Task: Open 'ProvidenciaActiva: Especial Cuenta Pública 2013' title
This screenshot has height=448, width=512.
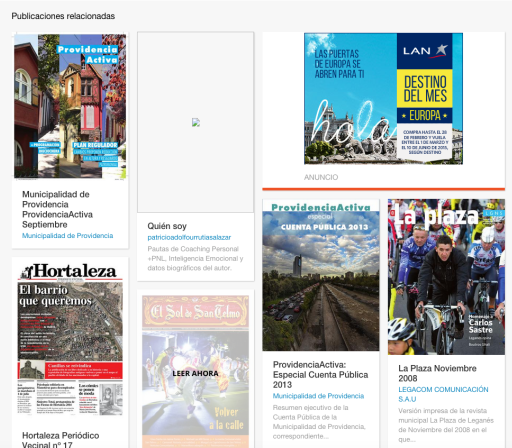Action: tap(321, 375)
